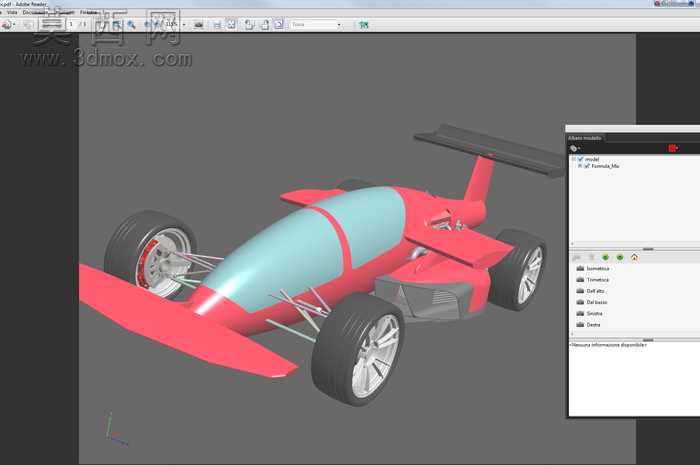
Task: Click the camera icon beside Dall'alto
Action: click(x=580, y=291)
